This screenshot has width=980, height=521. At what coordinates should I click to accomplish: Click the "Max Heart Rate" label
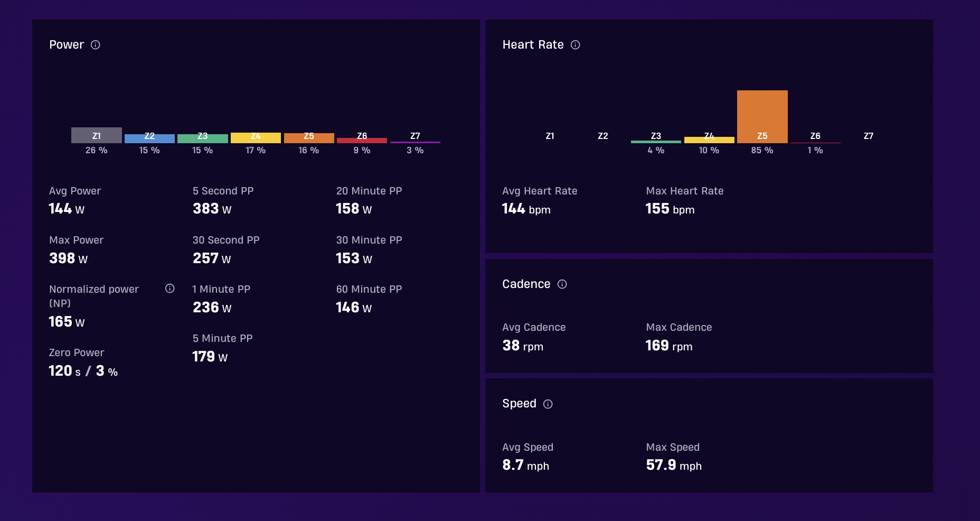685,191
